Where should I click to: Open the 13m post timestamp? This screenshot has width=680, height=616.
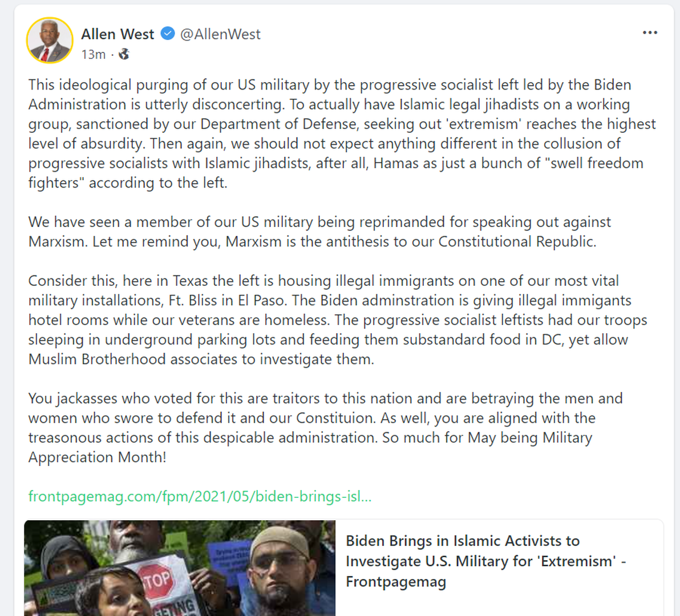93,54
